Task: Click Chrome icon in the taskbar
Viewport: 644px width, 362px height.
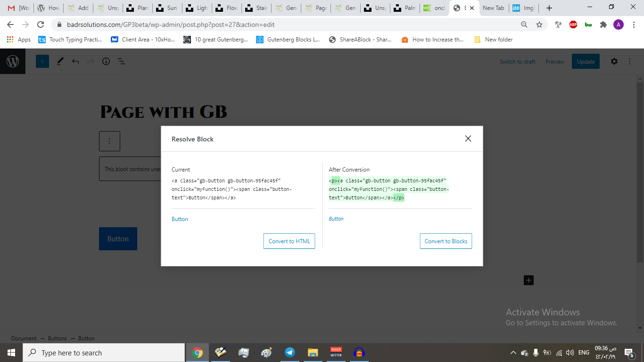Action: (198, 353)
